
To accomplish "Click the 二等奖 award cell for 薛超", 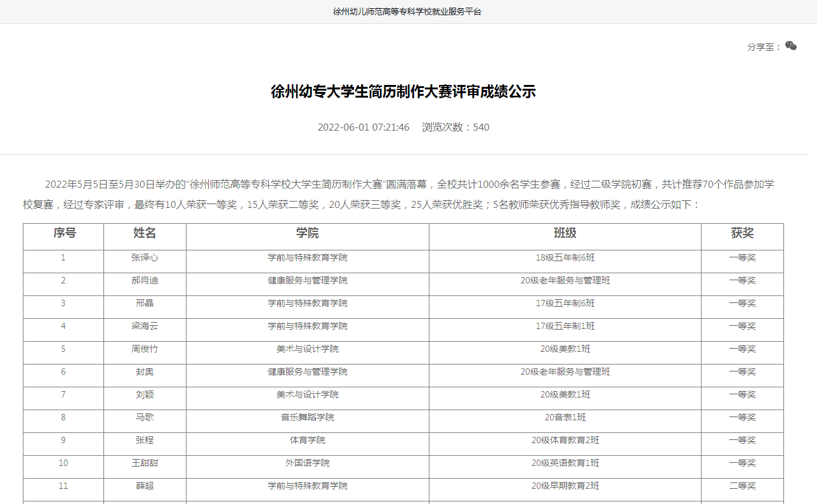I will pos(742,486).
